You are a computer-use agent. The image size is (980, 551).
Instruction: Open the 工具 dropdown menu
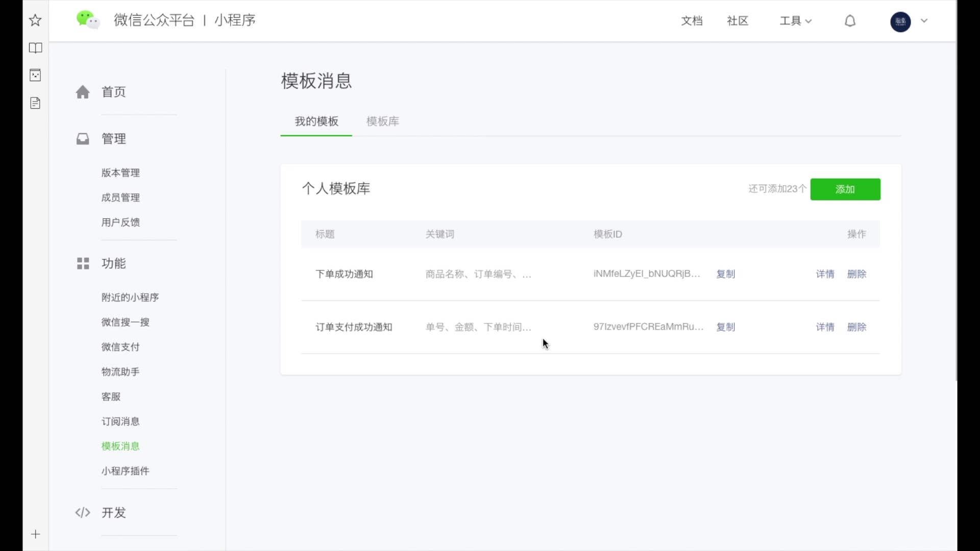795,21
